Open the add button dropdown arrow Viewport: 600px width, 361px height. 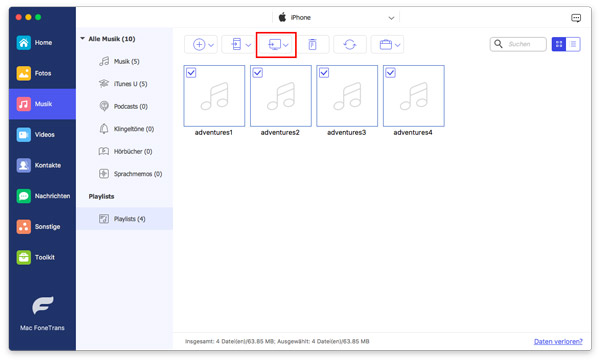point(211,45)
